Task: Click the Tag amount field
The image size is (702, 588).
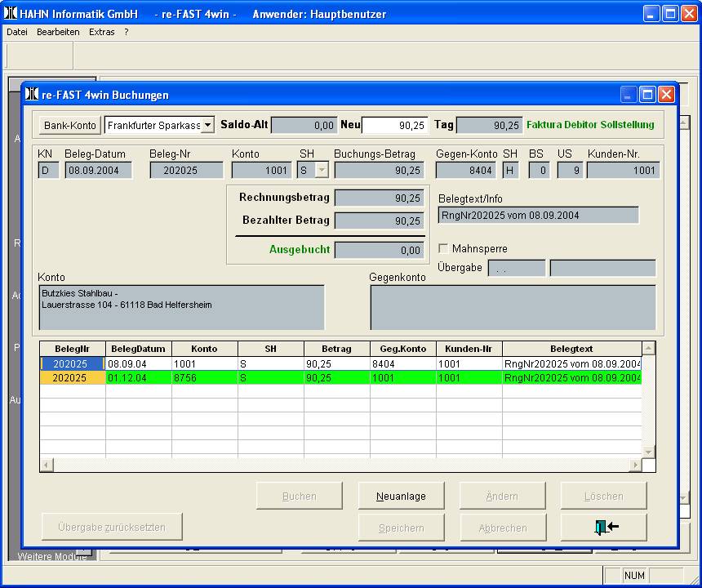Action: pyautogui.click(x=489, y=126)
